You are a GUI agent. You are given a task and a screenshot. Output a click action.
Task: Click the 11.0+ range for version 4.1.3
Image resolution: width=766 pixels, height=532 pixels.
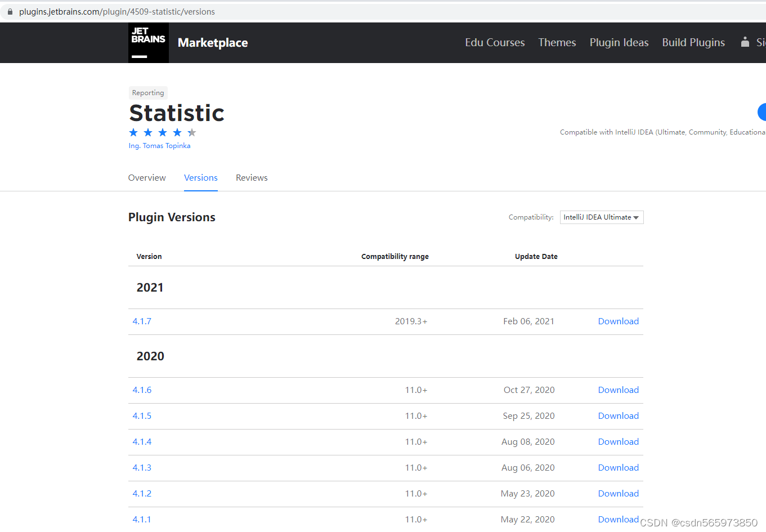point(416,468)
